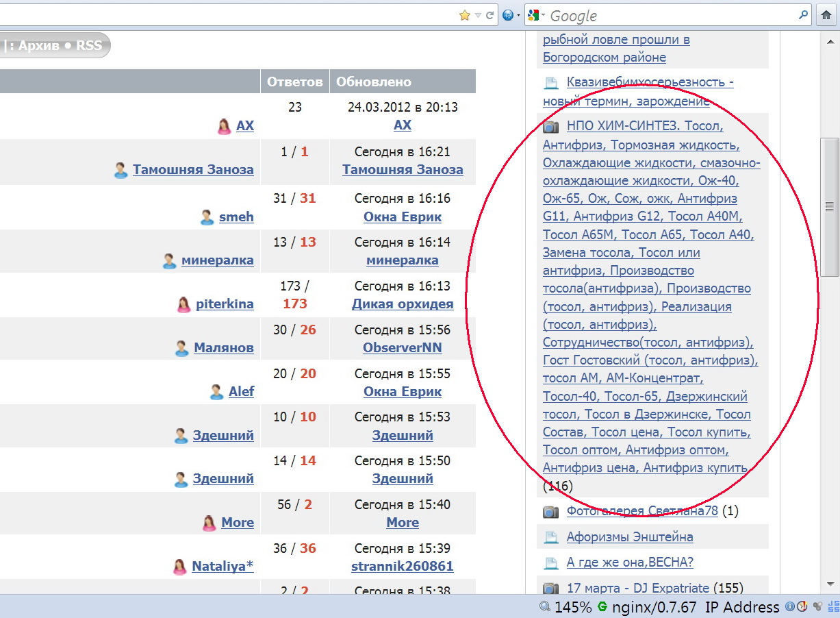Open the strannik260861 last poster link
Image resolution: width=840 pixels, height=618 pixels.
[x=403, y=567]
